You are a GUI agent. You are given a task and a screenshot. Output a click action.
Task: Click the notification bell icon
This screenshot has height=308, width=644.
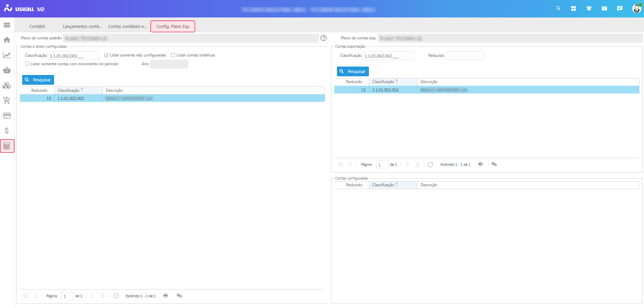click(589, 8)
